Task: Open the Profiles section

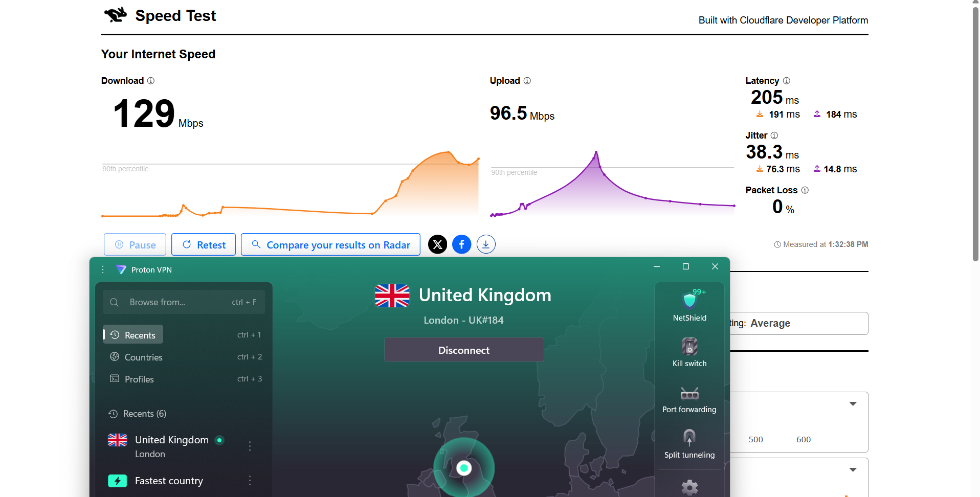Action: [x=139, y=379]
